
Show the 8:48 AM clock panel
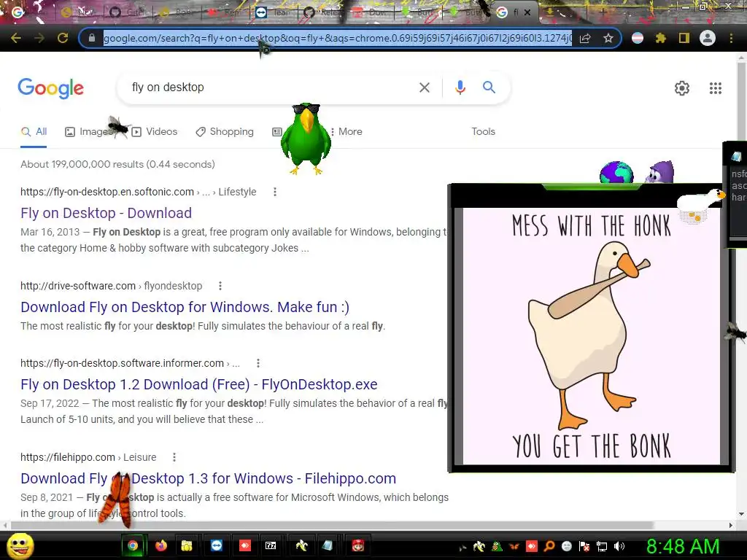(x=682, y=546)
